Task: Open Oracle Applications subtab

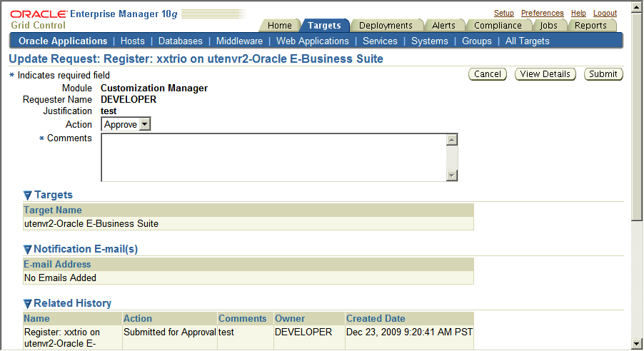Action: (x=63, y=41)
